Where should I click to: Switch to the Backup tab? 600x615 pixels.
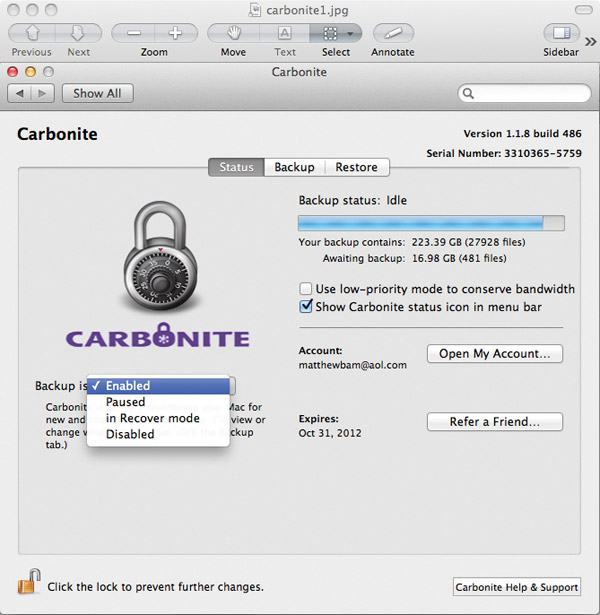point(295,167)
